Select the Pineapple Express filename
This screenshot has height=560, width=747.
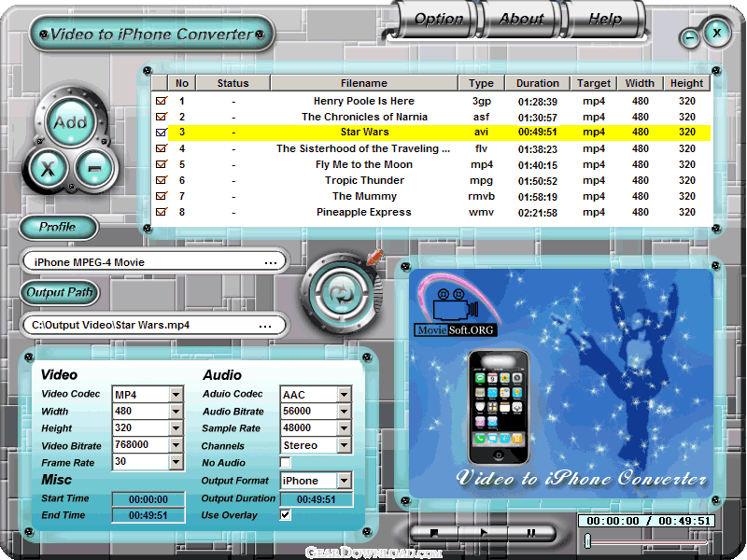click(x=364, y=212)
